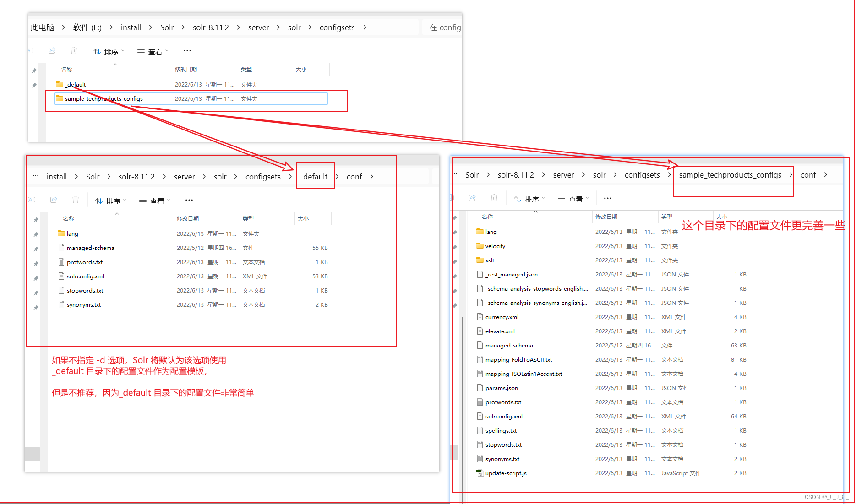The image size is (856, 504).
Task: Click params.json file icon
Action: coord(480,388)
